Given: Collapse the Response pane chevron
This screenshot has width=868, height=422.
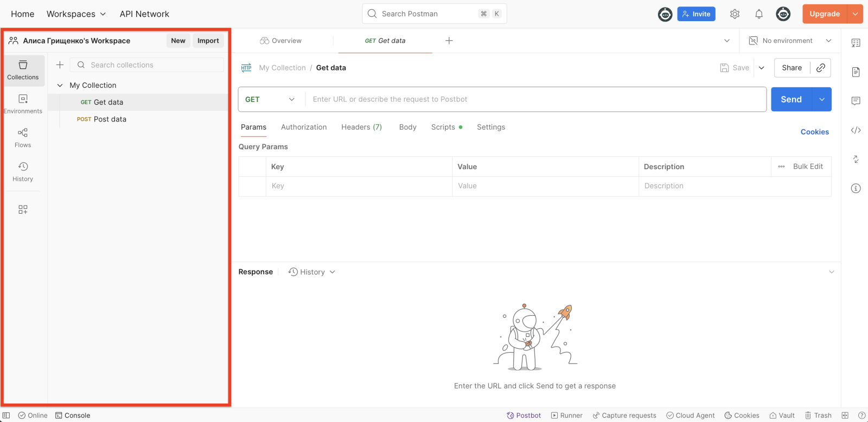Looking at the screenshot, I should pyautogui.click(x=831, y=272).
